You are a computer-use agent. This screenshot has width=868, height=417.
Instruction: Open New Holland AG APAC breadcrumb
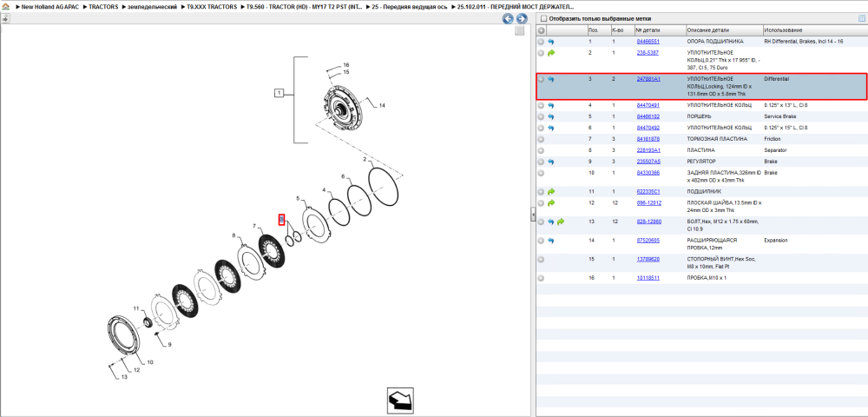point(49,7)
